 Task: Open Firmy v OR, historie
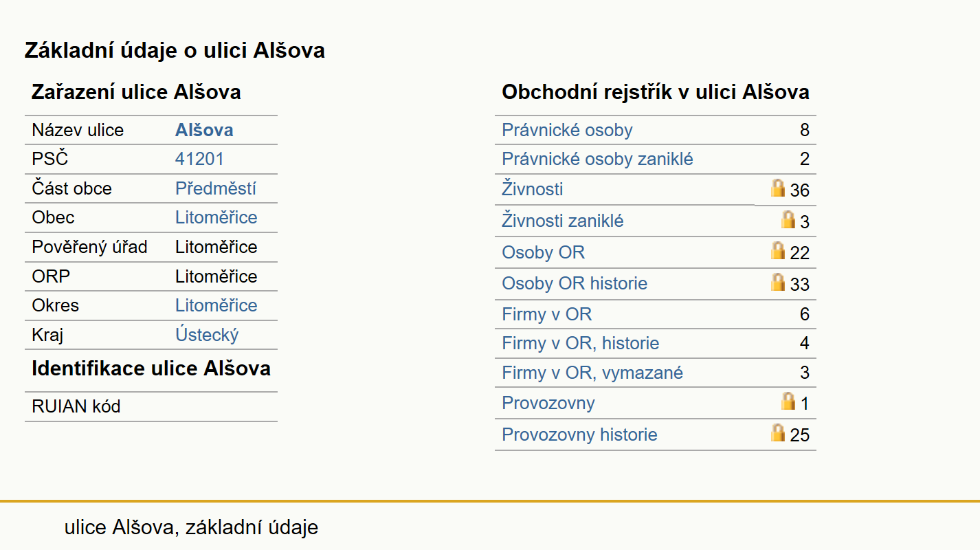(581, 343)
